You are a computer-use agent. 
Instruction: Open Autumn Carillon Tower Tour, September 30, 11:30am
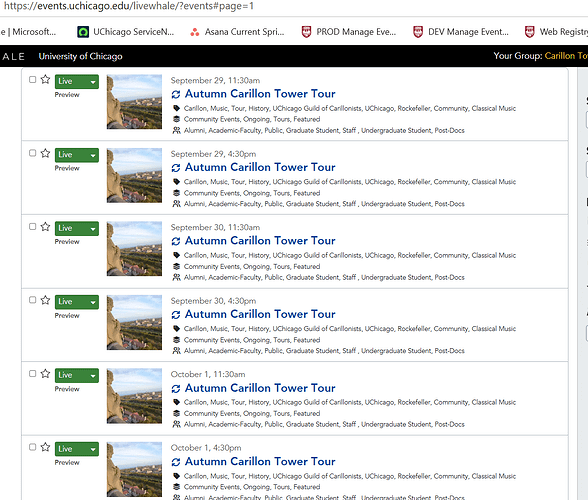260,241
